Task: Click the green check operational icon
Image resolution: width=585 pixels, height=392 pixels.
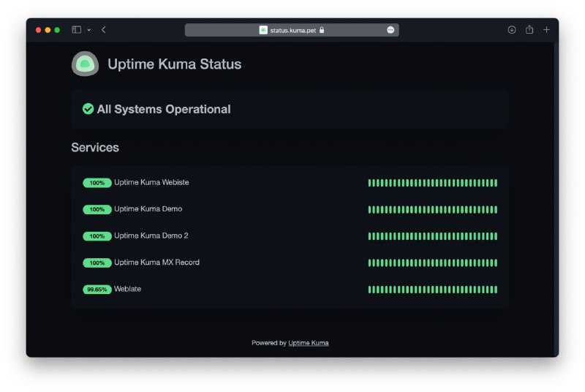Action: pyautogui.click(x=88, y=109)
